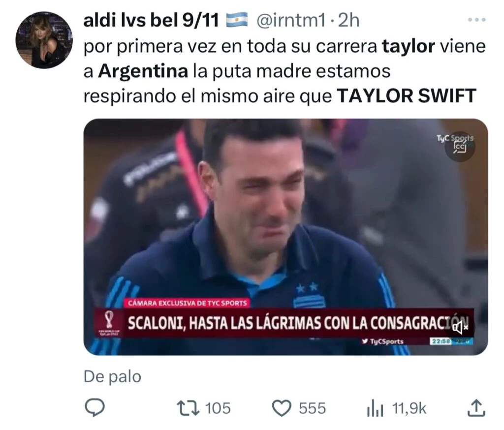Screen dimensions: 504x430
Task: Click the 105 retweet count number
Action: 218,408
